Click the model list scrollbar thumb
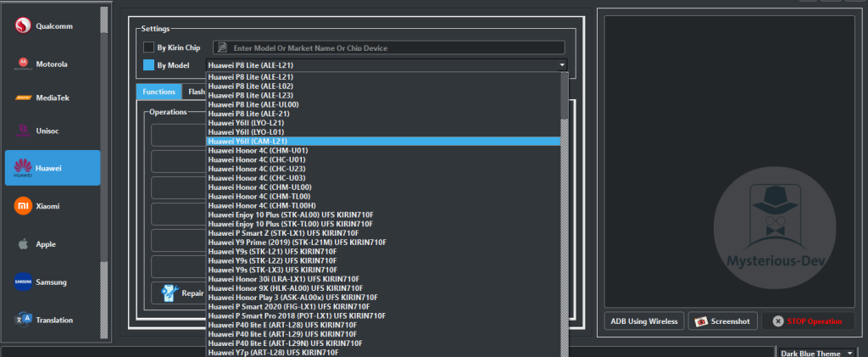 (x=564, y=95)
